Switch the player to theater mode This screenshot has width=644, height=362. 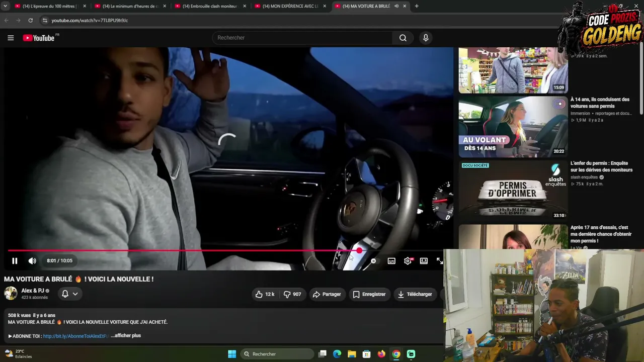pyautogui.click(x=424, y=260)
